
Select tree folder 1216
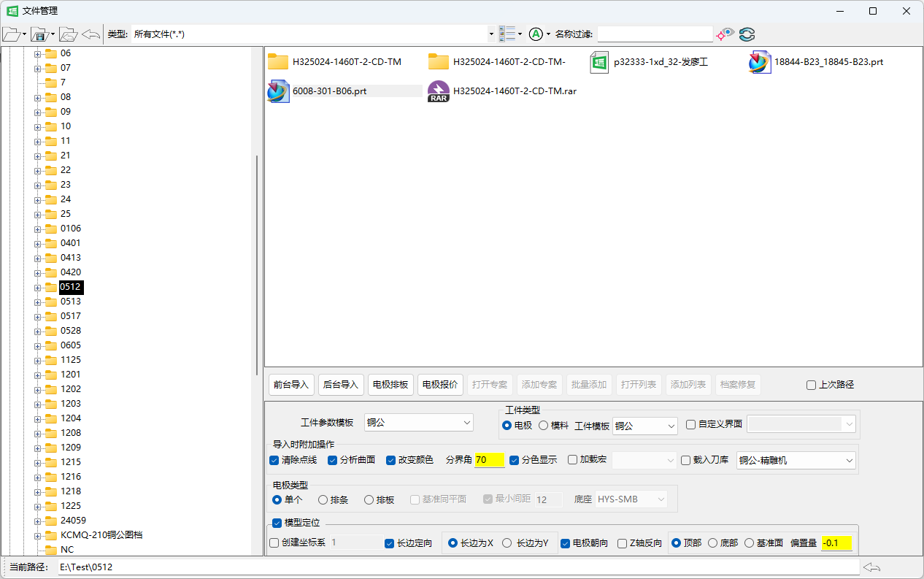[x=71, y=477]
